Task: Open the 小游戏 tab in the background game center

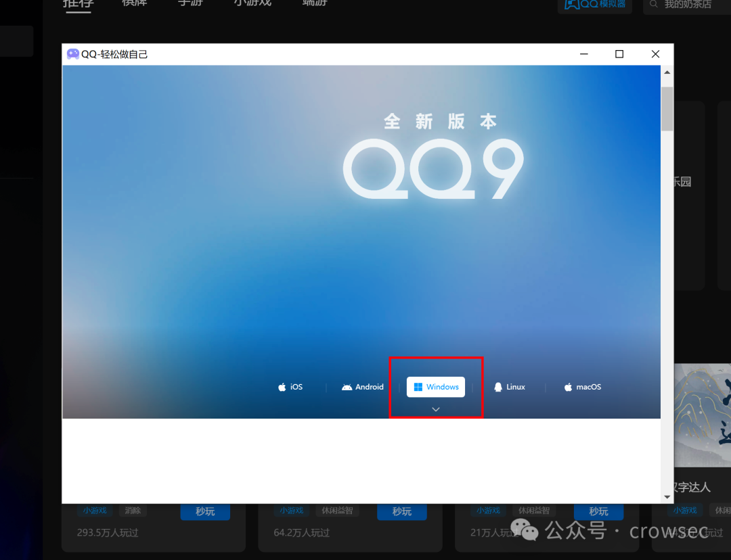Action: coord(252,3)
